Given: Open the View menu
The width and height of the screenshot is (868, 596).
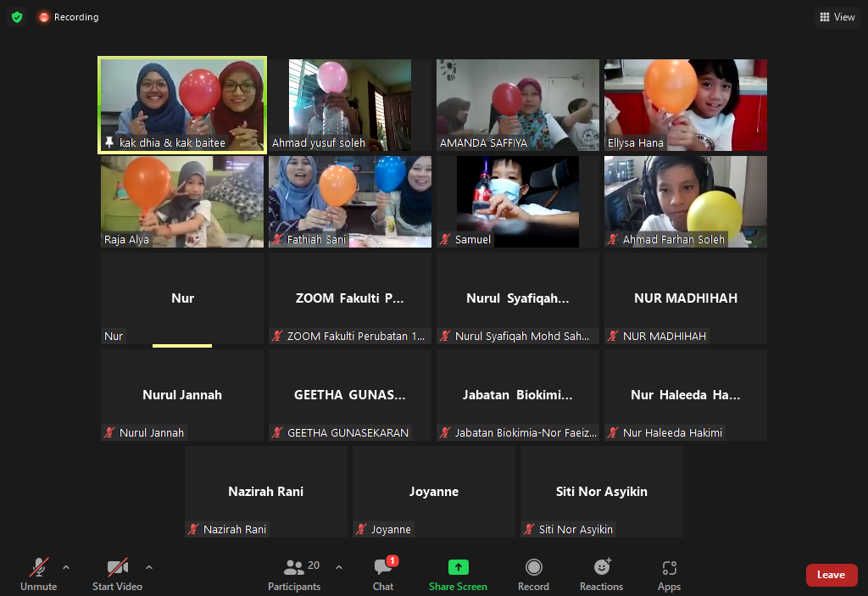Looking at the screenshot, I should tap(837, 16).
